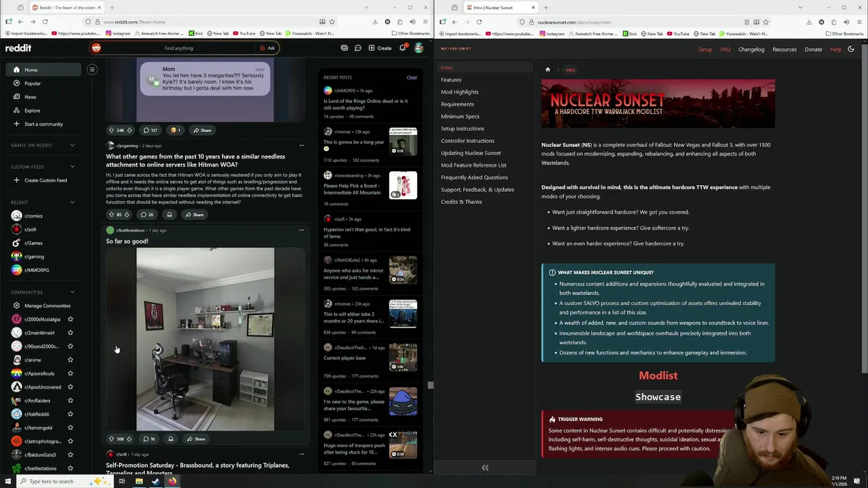Open Windows Start menu
The image size is (868, 488).
(x=9, y=481)
